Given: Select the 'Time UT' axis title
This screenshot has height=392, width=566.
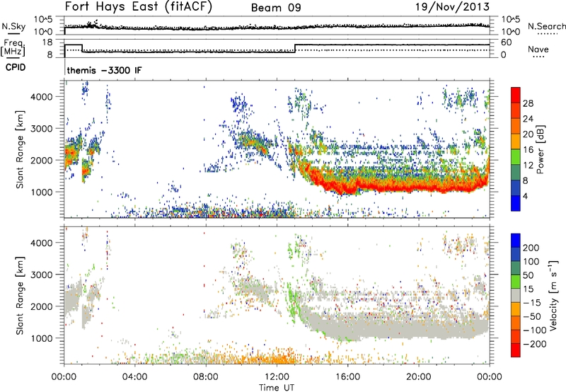Looking at the screenshot, I should coord(277,388).
